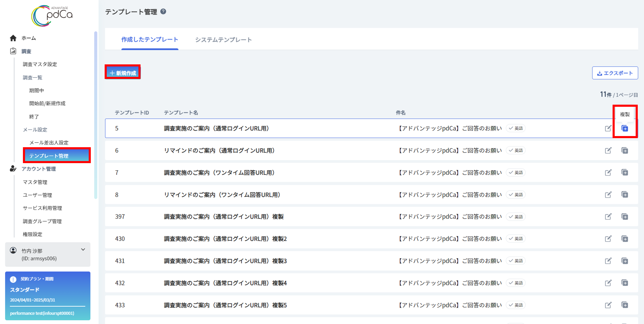This screenshot has height=324, width=644.
Task: Duplicate template ID 432 with the copy icon
Action: click(625, 283)
